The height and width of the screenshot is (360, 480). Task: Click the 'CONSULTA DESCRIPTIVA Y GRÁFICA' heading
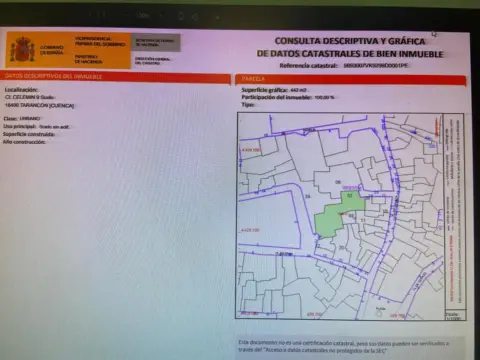point(350,41)
